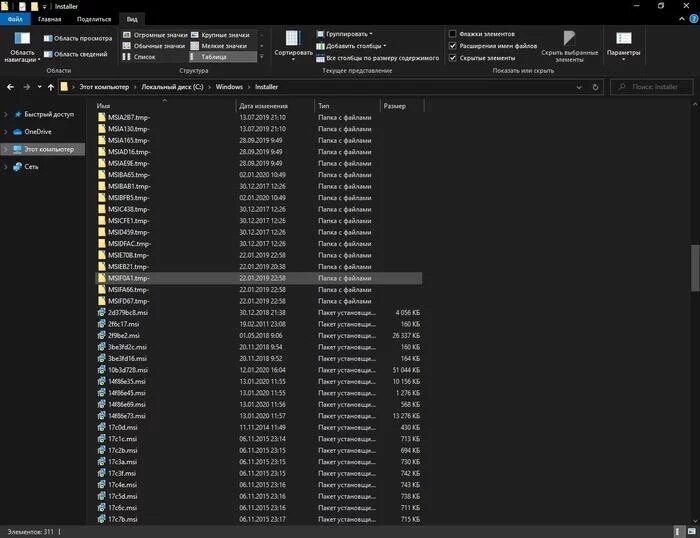Go back with the Back arrow
Viewport: 700px width, 538px height.
point(11,87)
